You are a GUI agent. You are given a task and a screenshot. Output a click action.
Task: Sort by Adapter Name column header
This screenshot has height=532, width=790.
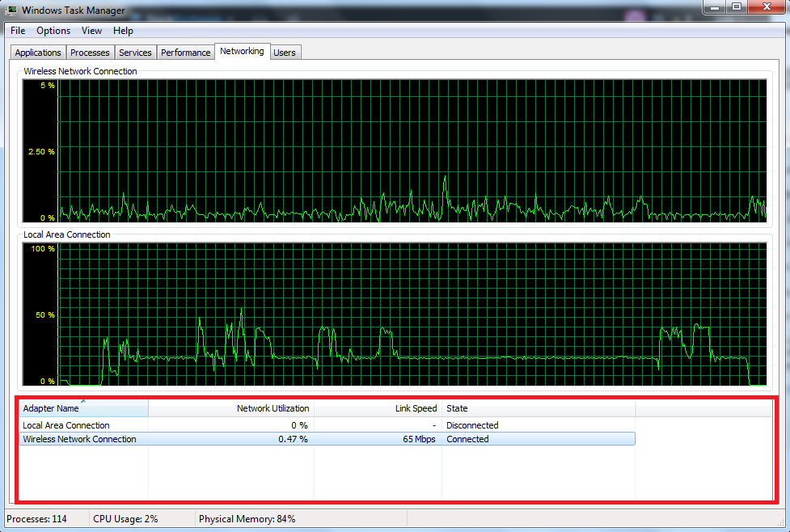pos(83,408)
